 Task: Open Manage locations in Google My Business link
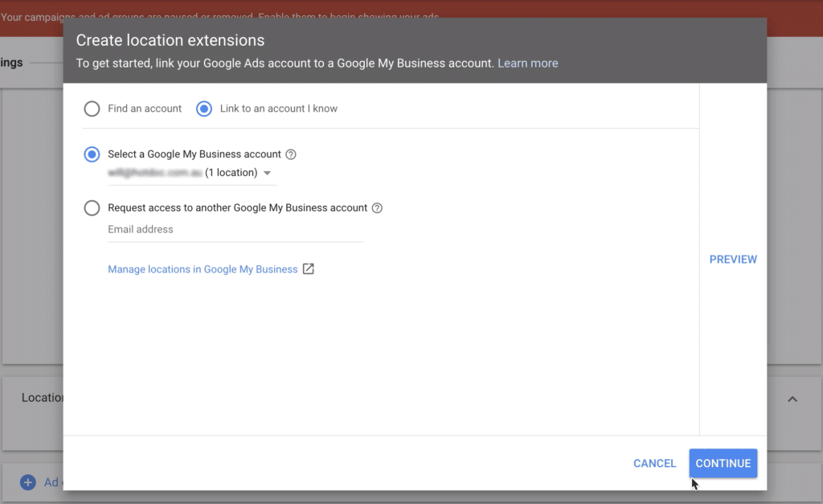[203, 269]
